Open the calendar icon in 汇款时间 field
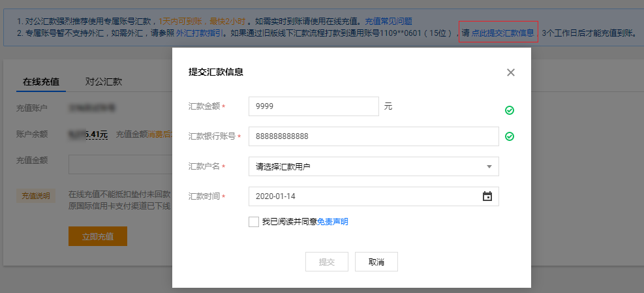The height and width of the screenshot is (293, 644). [x=487, y=196]
